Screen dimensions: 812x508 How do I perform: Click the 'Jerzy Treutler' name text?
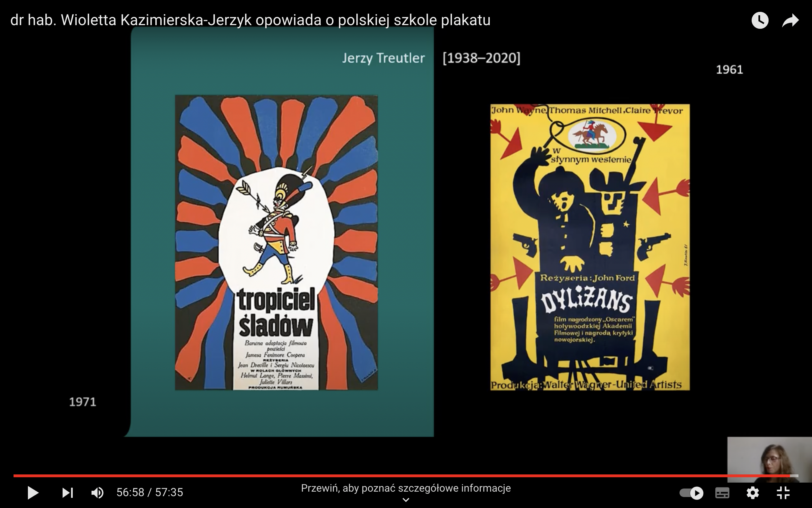click(383, 58)
